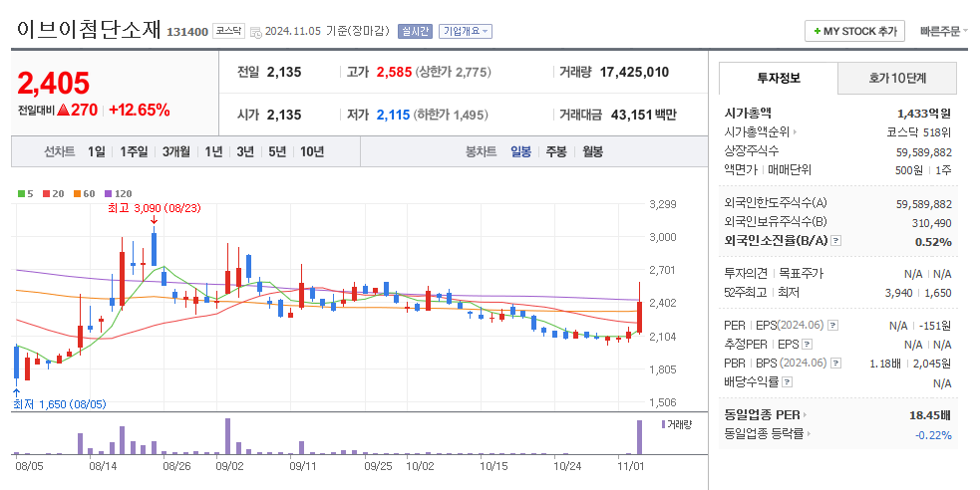Click the 거래량 value 17,425,010
Screen dimensions: 980x490
pos(634,72)
